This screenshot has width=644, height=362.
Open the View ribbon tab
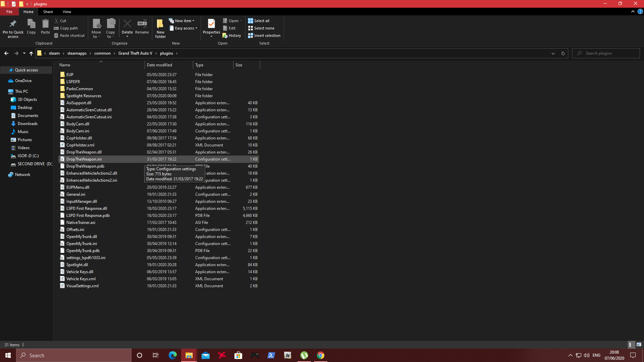click(x=67, y=12)
